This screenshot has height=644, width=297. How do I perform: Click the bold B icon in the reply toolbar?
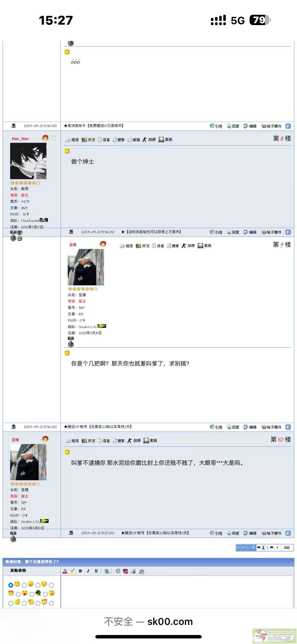point(81,571)
